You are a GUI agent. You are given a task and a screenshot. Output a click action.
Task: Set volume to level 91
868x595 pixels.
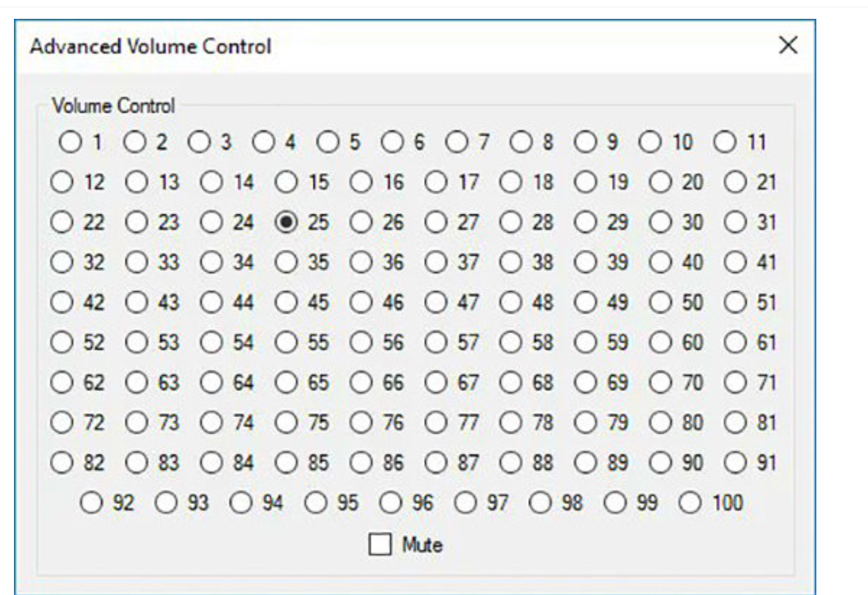735,463
